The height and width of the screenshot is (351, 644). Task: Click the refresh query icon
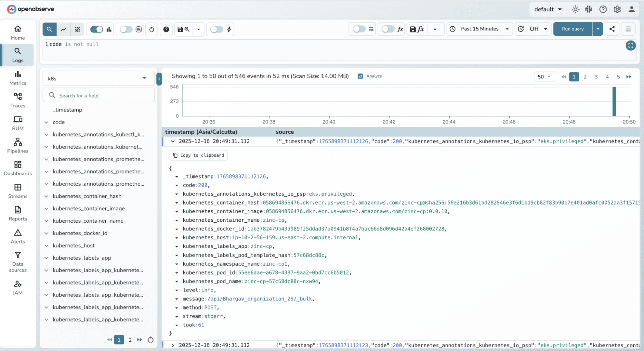pyautogui.click(x=151, y=29)
